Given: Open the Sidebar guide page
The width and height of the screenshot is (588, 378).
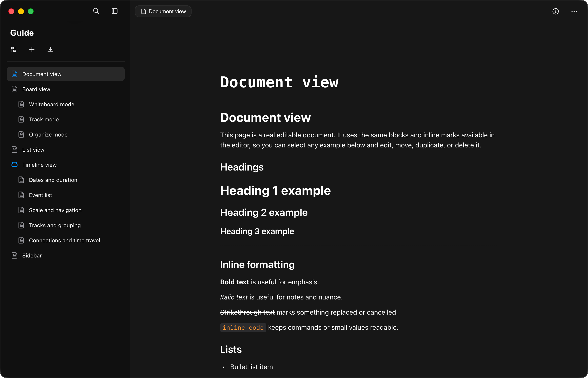Looking at the screenshot, I should 66,256.
